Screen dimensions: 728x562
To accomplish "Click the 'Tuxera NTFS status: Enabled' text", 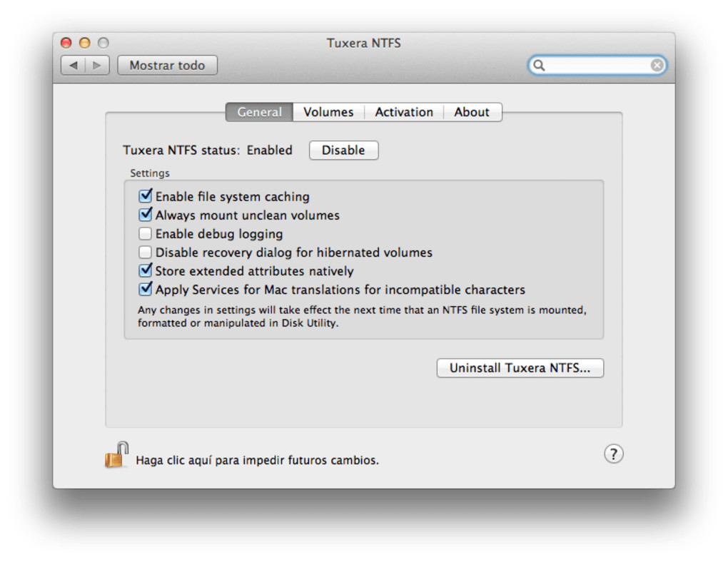I will click(x=208, y=150).
